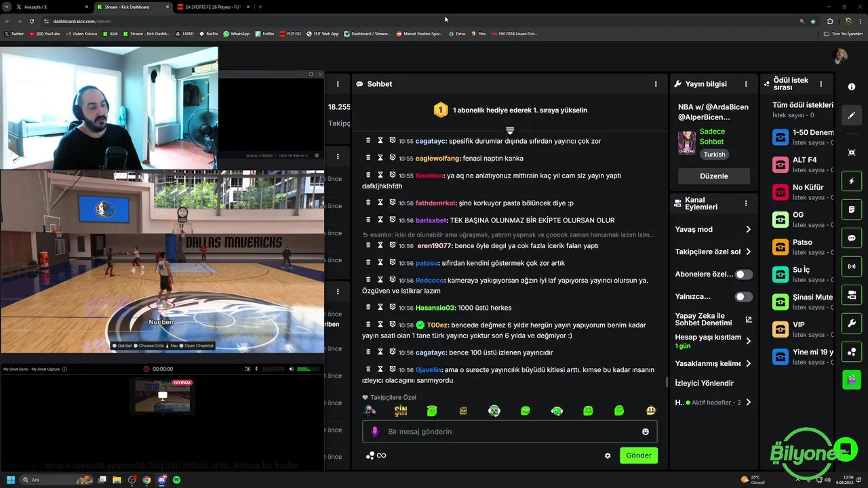This screenshot has width=868, height=488.
Task: Open the Sohbet panel three-dot menu
Action: 656,84
